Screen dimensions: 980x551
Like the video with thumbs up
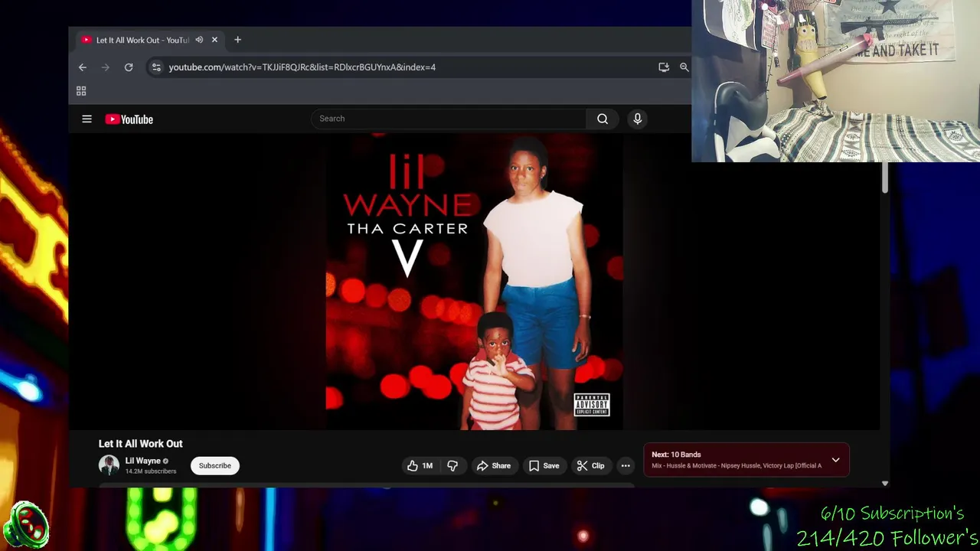coord(420,465)
